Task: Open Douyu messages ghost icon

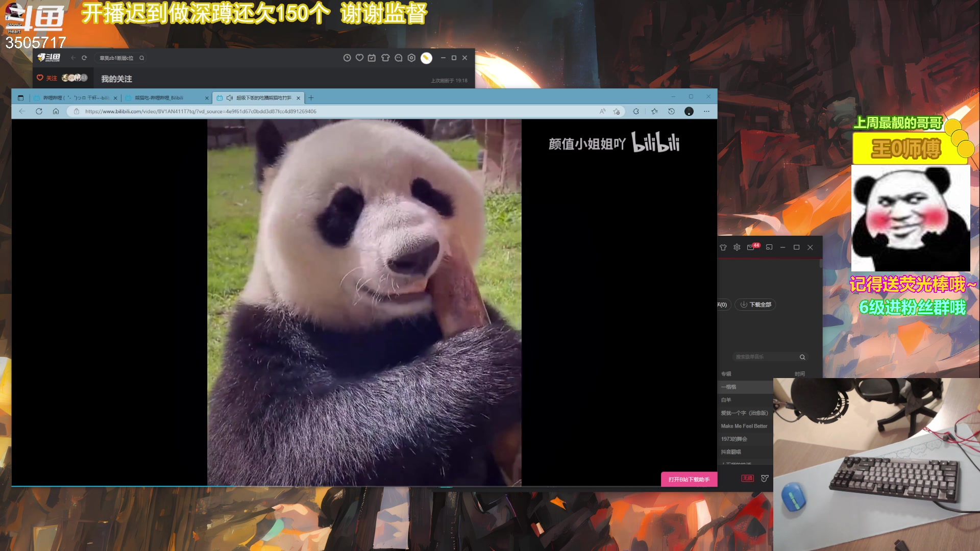Action: coord(398,58)
